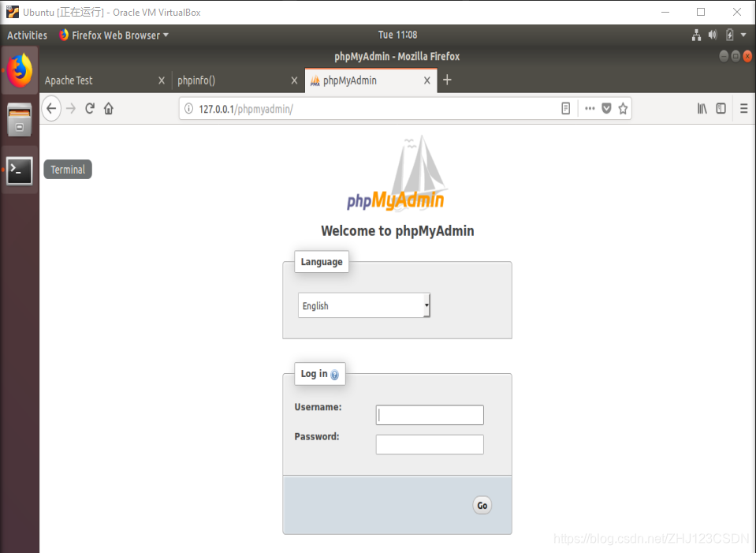Click the network status icon
This screenshot has height=553, width=756.
coord(696,35)
